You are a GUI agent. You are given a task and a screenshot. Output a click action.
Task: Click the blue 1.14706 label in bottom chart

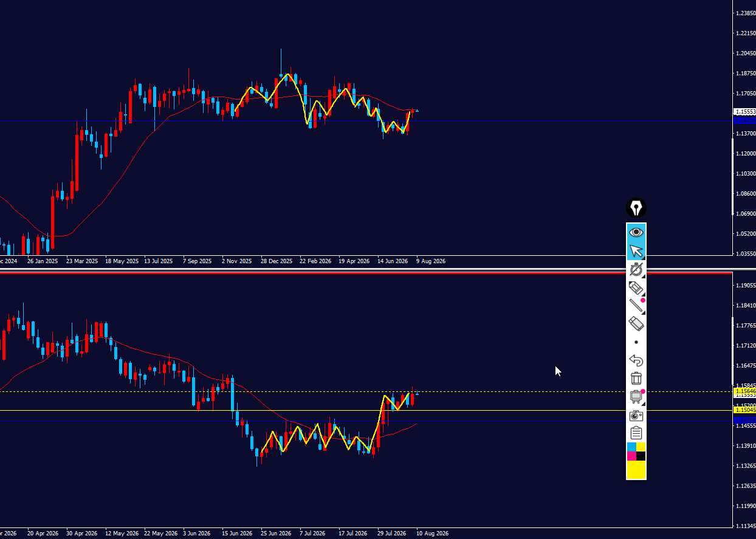(x=745, y=420)
